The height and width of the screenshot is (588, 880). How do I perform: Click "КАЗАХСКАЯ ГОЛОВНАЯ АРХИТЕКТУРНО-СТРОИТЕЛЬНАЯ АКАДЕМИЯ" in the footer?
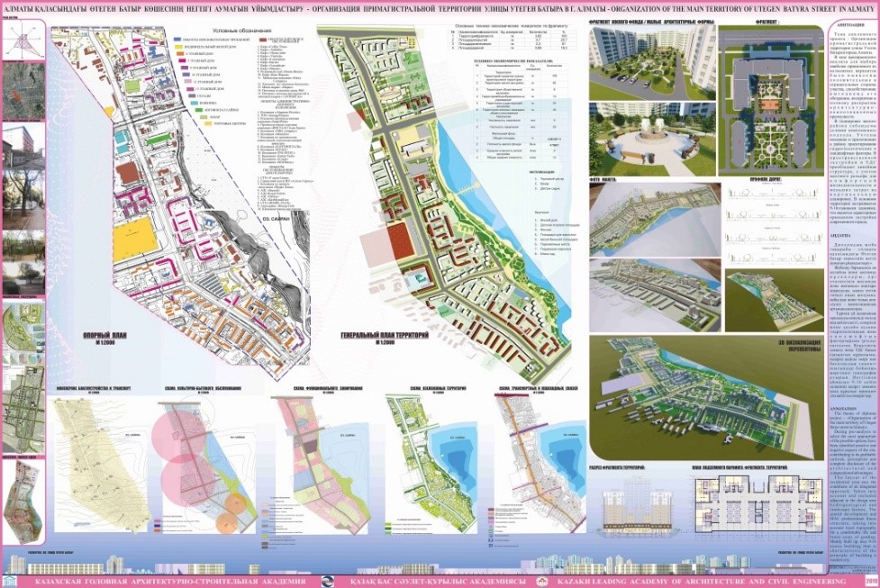[x=170, y=583]
